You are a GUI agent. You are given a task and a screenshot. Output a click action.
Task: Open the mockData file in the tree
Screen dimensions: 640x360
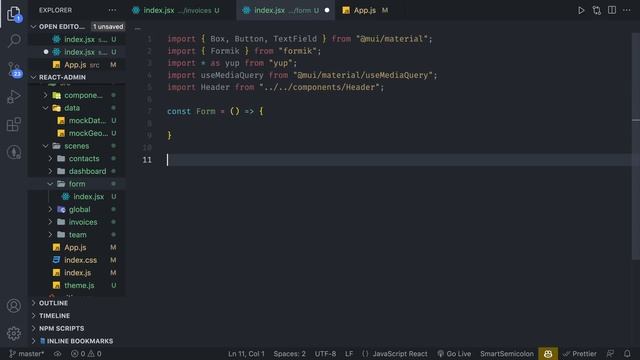(x=77, y=120)
